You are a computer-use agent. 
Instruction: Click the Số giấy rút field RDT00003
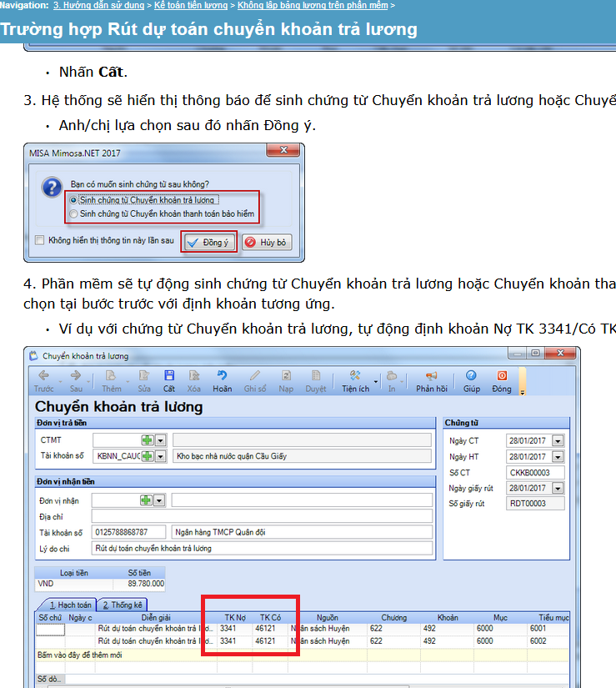(x=535, y=503)
